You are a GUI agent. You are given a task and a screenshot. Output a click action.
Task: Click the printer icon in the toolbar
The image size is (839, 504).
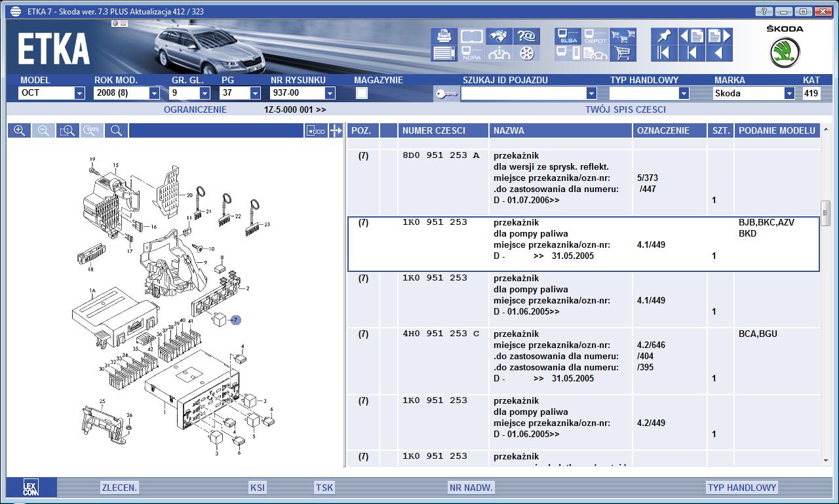tap(444, 36)
